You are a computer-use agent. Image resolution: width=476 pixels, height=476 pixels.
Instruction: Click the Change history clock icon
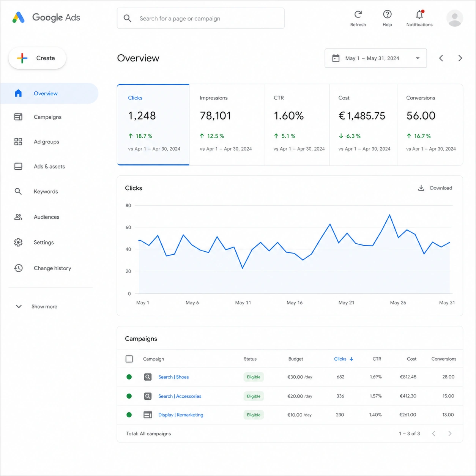[x=18, y=268]
